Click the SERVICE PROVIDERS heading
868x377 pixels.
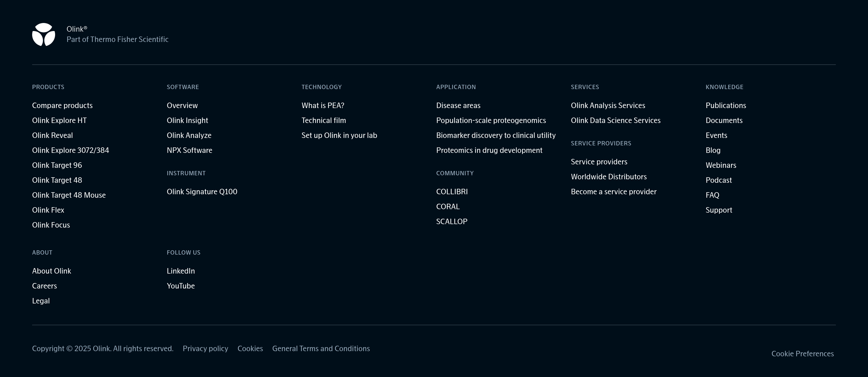click(x=601, y=143)
